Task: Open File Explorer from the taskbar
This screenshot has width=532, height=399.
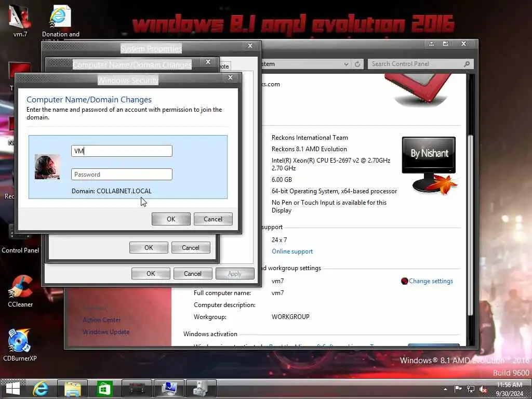Action: [x=73, y=389]
